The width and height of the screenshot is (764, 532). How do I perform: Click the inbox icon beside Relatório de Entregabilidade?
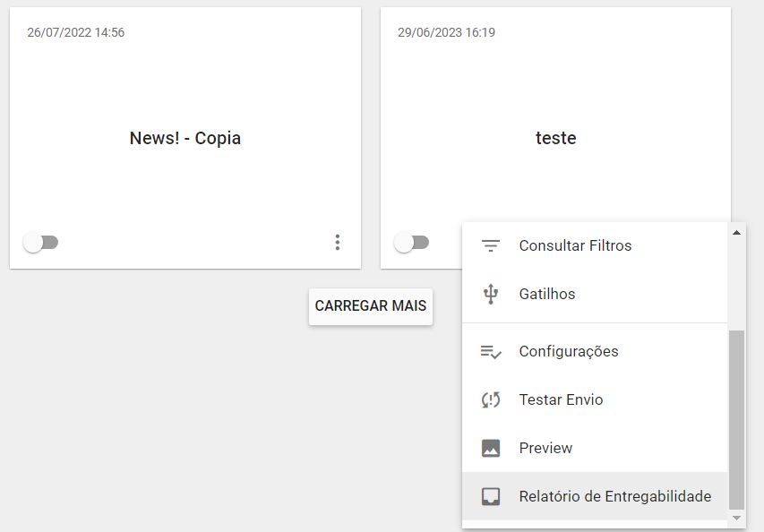(490, 496)
